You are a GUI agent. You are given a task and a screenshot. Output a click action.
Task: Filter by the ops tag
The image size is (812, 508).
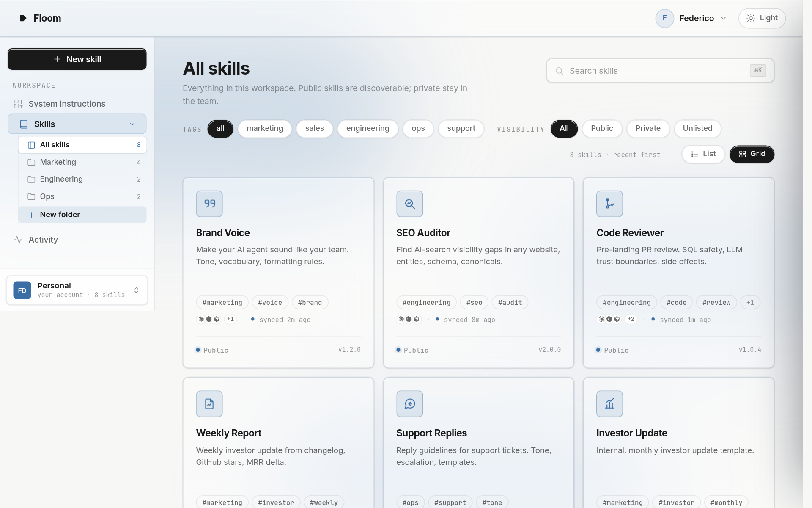tap(418, 129)
